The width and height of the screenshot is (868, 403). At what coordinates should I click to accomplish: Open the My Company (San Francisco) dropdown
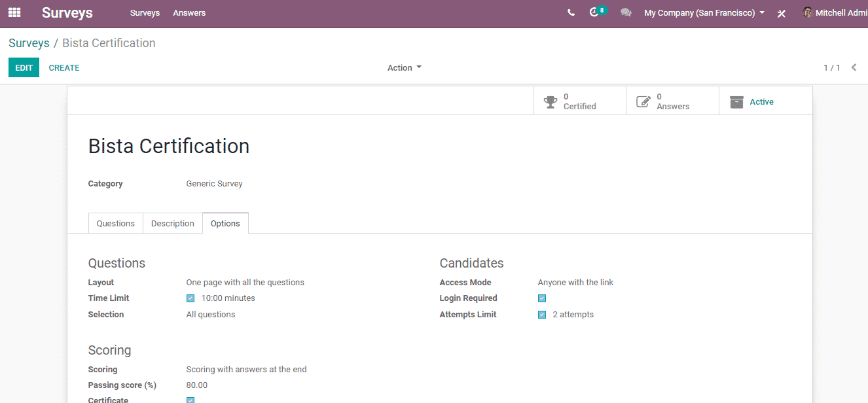point(704,12)
